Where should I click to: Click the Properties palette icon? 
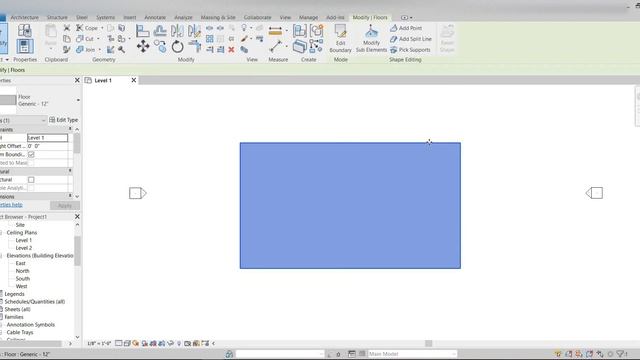pyautogui.click(x=24, y=47)
